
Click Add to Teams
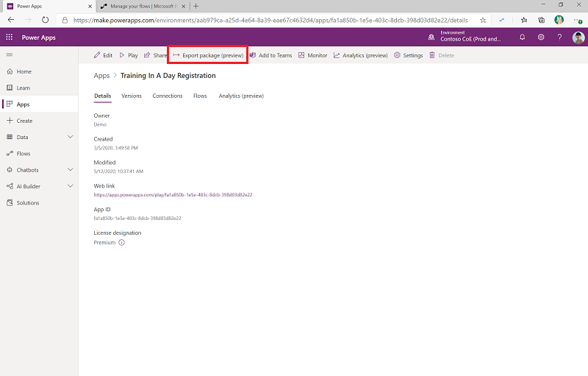(x=270, y=55)
